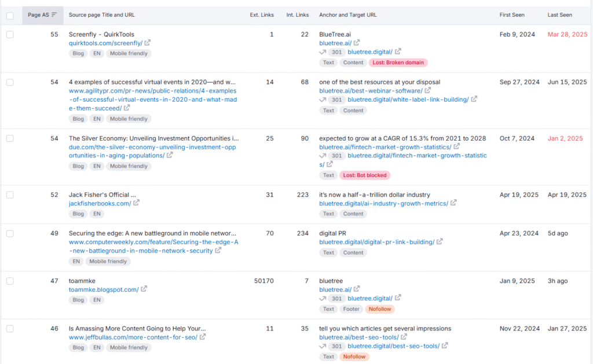Click anchor text 'digital PR'
The image size is (593, 364).
(x=332, y=233)
